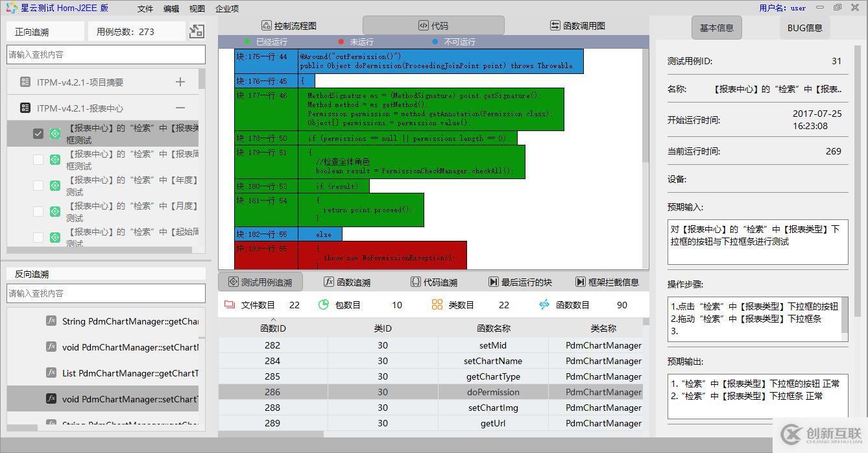Screen dimensions: 868x453
Task: Uncheck the selected 【报表中心】 test case
Action: (x=38, y=134)
